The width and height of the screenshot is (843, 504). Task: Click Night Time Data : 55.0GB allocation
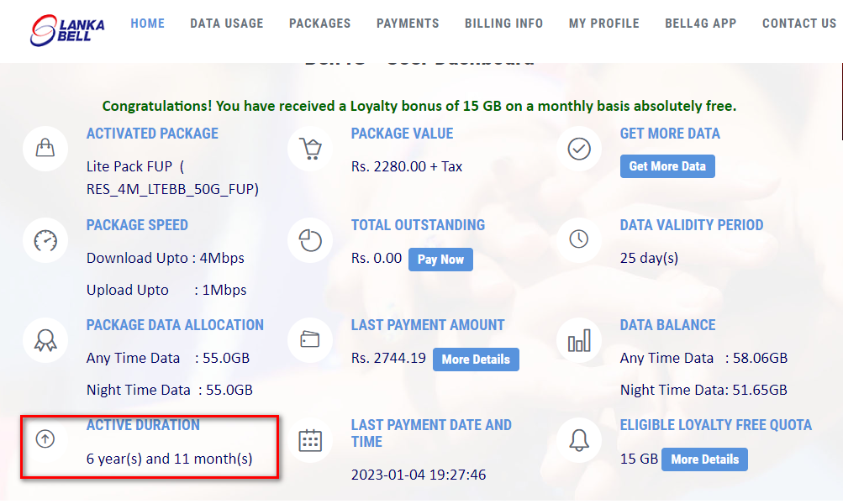[169, 390]
